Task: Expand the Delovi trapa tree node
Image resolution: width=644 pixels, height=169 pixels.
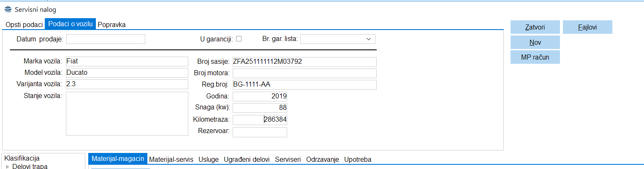Action: 7,166
